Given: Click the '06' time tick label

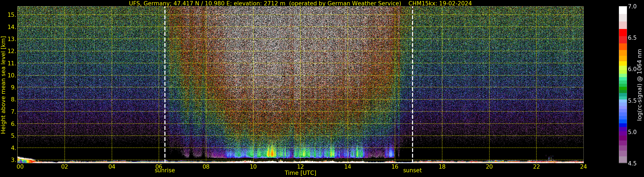Looking at the screenshot, I should click(x=159, y=166).
